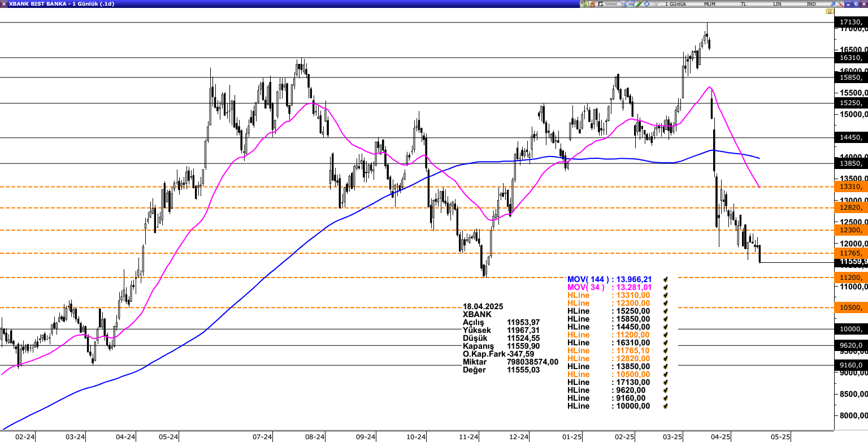Click the orange 11765 price label
This screenshot has width=868, height=442.
click(850, 253)
